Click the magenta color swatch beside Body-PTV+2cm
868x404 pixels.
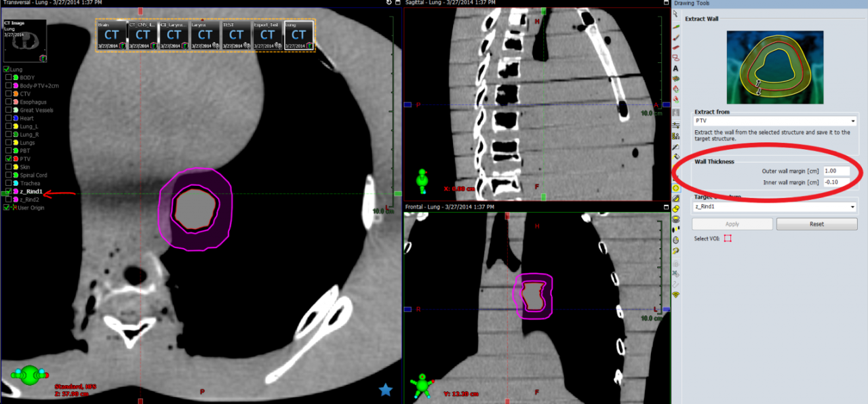(x=16, y=86)
